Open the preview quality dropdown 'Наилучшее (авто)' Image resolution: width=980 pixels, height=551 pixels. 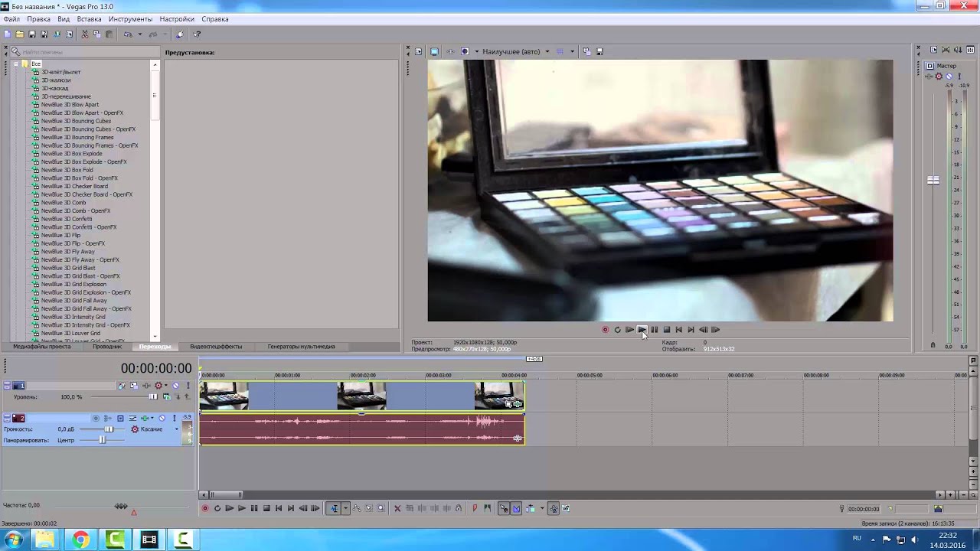516,51
